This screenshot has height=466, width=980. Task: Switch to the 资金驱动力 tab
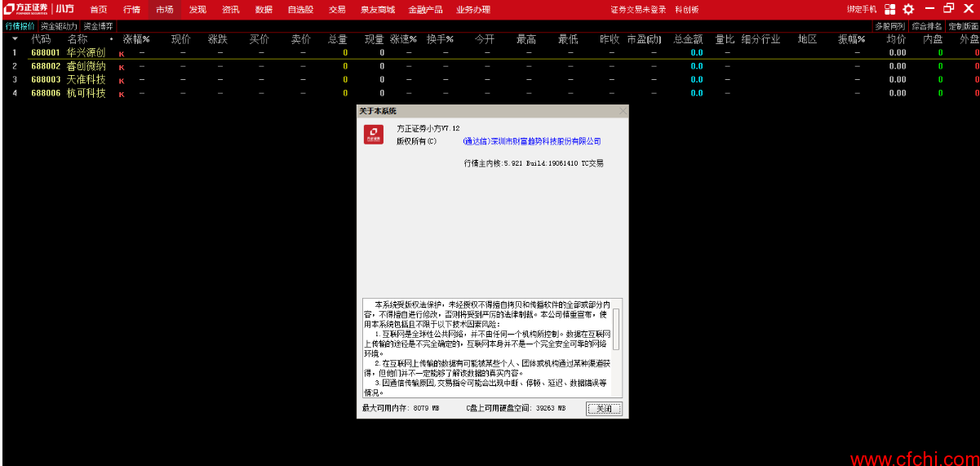coord(59,26)
